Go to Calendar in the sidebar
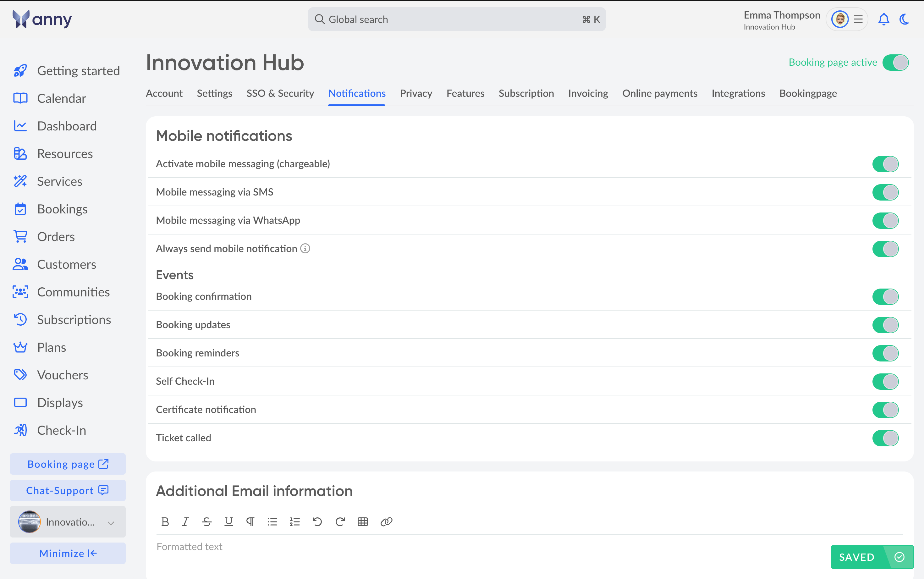 click(x=50, y=98)
